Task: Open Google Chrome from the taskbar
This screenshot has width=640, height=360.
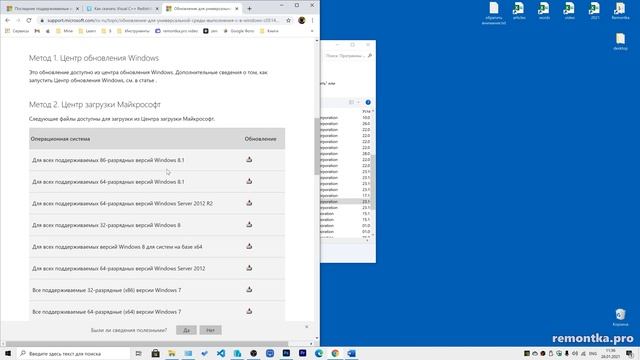Action: pyautogui.click(x=335, y=353)
